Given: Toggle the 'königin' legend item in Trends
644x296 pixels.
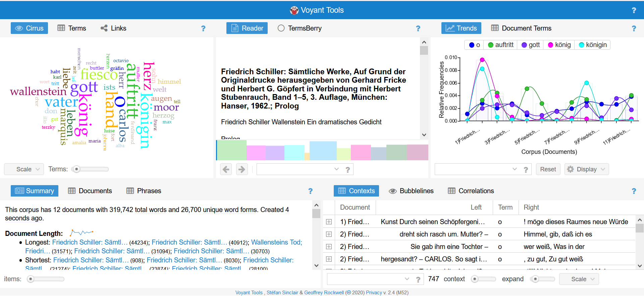Looking at the screenshot, I should tap(593, 45).
